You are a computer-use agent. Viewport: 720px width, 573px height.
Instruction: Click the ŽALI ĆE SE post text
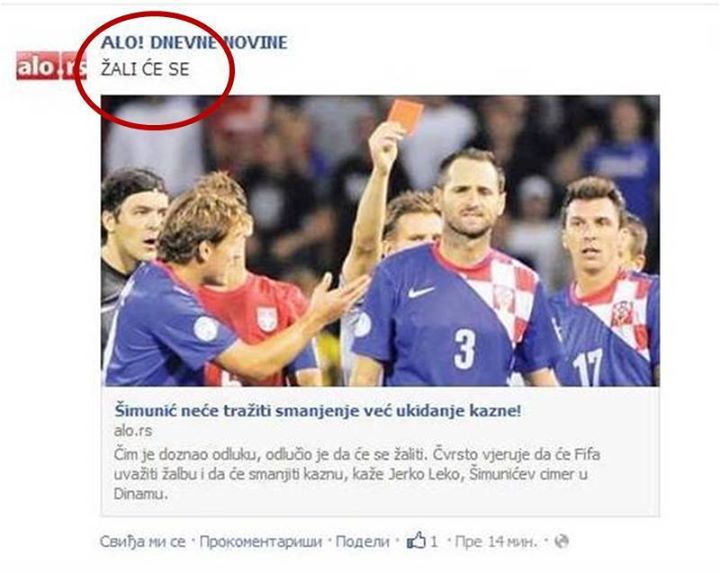145,69
